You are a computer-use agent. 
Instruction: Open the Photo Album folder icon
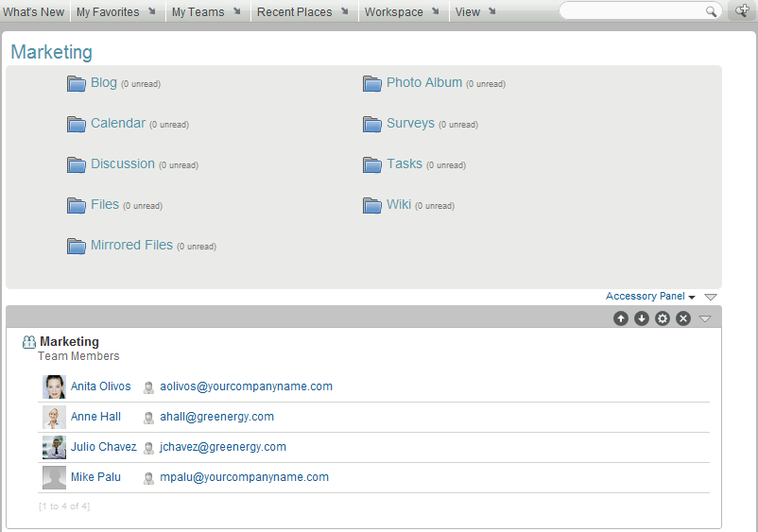coord(372,83)
